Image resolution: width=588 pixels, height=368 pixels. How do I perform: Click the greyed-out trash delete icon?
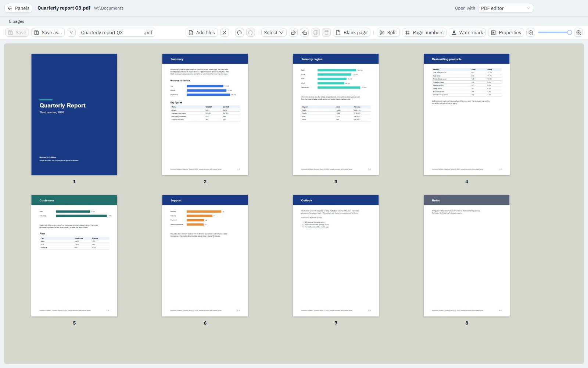click(x=326, y=32)
